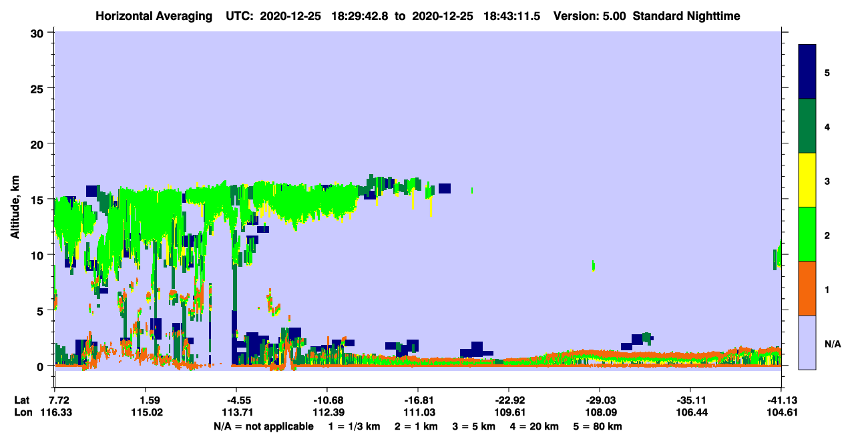The width and height of the screenshot is (868, 445).
Task: Click the altitude tick label '25'
Action: point(39,89)
